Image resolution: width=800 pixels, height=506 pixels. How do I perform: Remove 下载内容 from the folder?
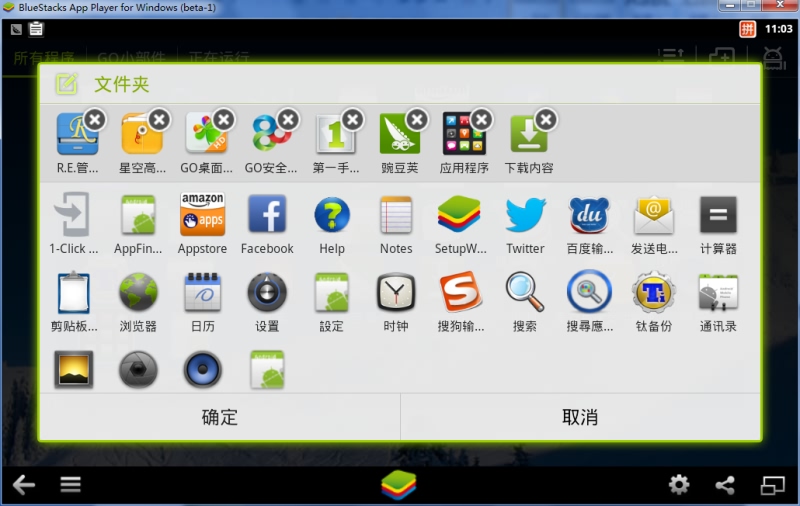point(546,120)
